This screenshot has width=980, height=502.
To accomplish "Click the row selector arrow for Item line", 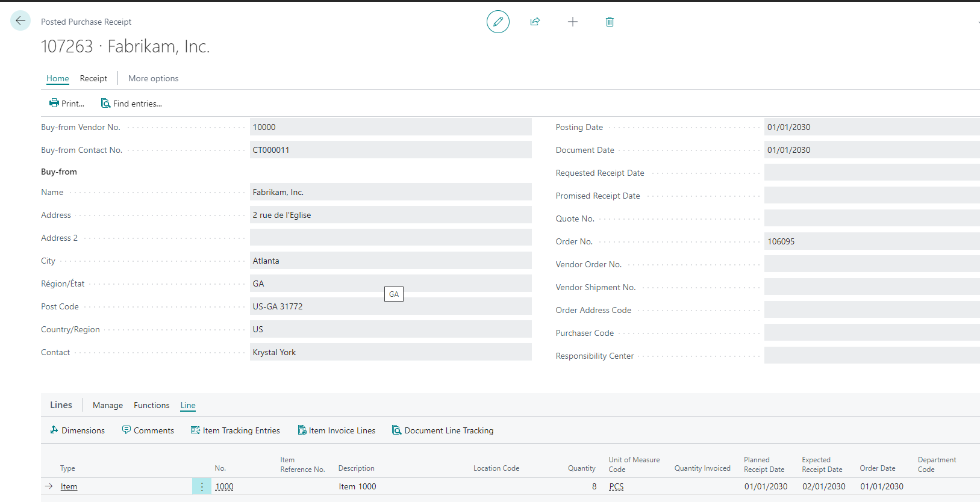I will click(49, 486).
